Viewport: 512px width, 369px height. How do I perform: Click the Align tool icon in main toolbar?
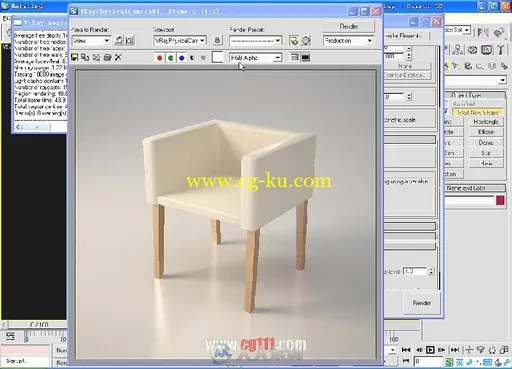499,32
